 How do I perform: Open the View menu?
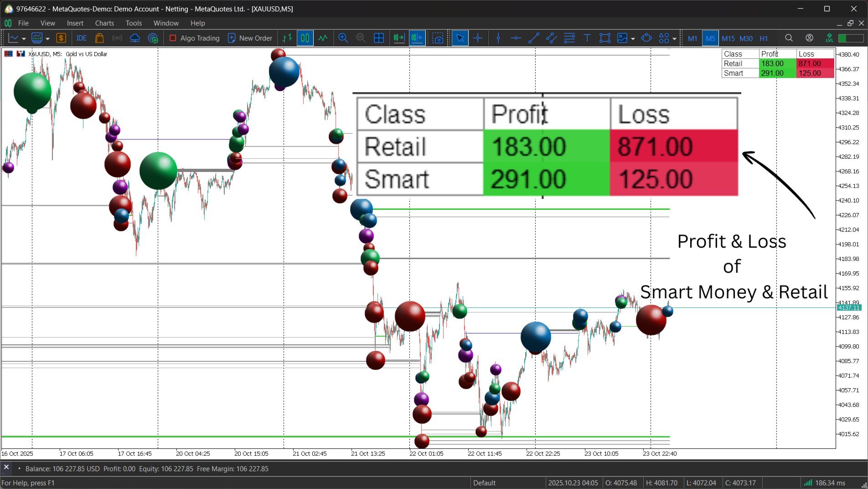pos(47,23)
